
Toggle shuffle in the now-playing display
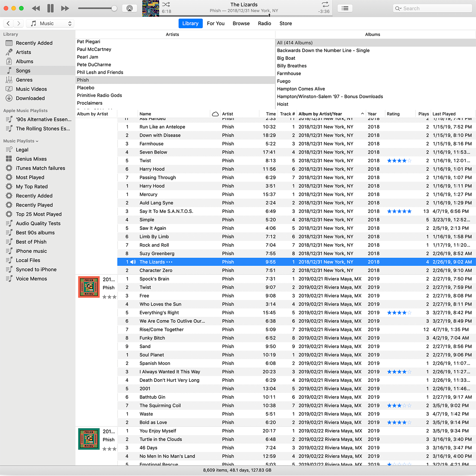pos(166,4)
